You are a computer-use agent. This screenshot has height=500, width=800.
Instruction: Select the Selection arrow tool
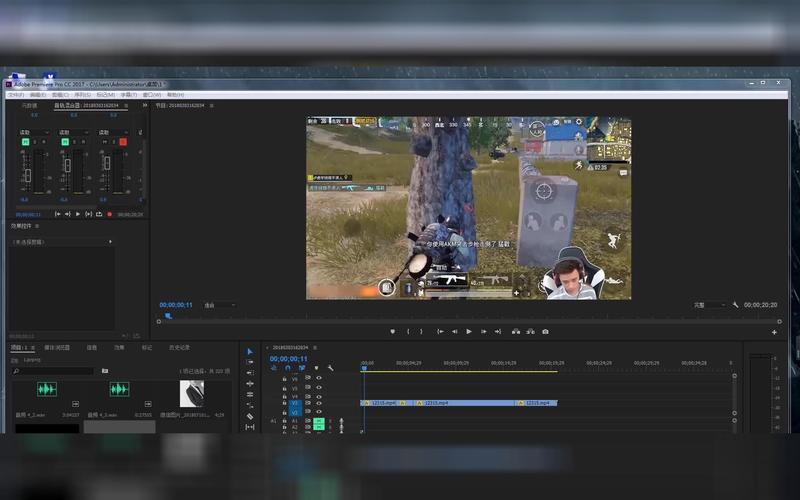coord(249,352)
